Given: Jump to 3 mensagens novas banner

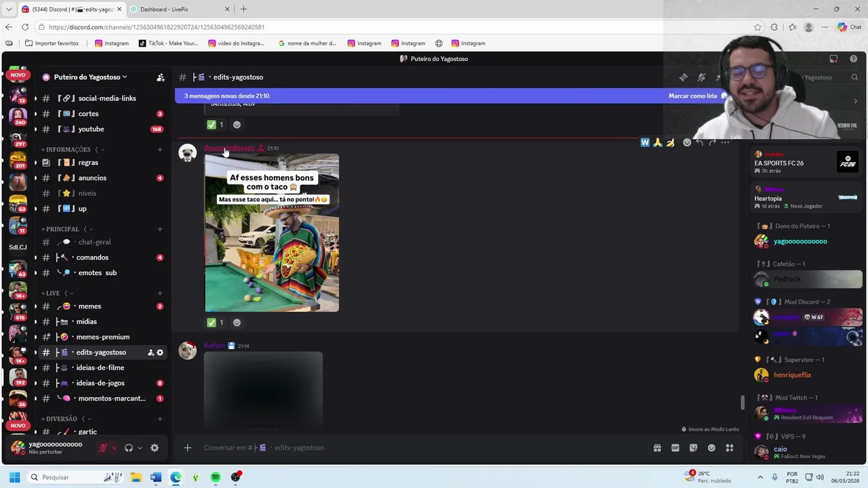Looking at the screenshot, I should (226, 96).
